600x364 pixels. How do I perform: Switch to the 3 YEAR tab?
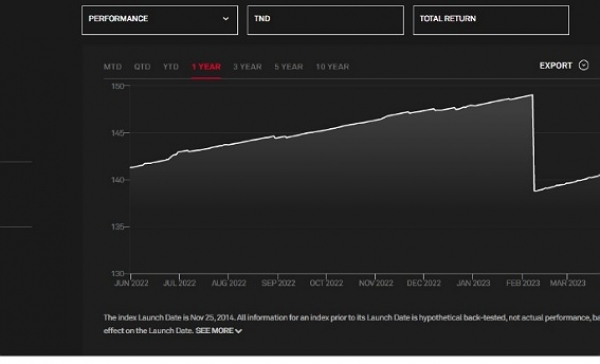click(x=248, y=67)
